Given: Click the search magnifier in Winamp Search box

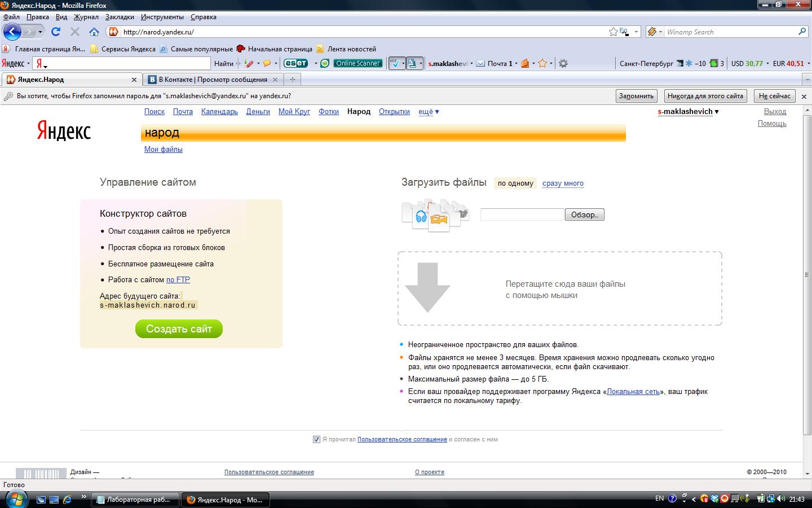Looking at the screenshot, I should tap(802, 32).
